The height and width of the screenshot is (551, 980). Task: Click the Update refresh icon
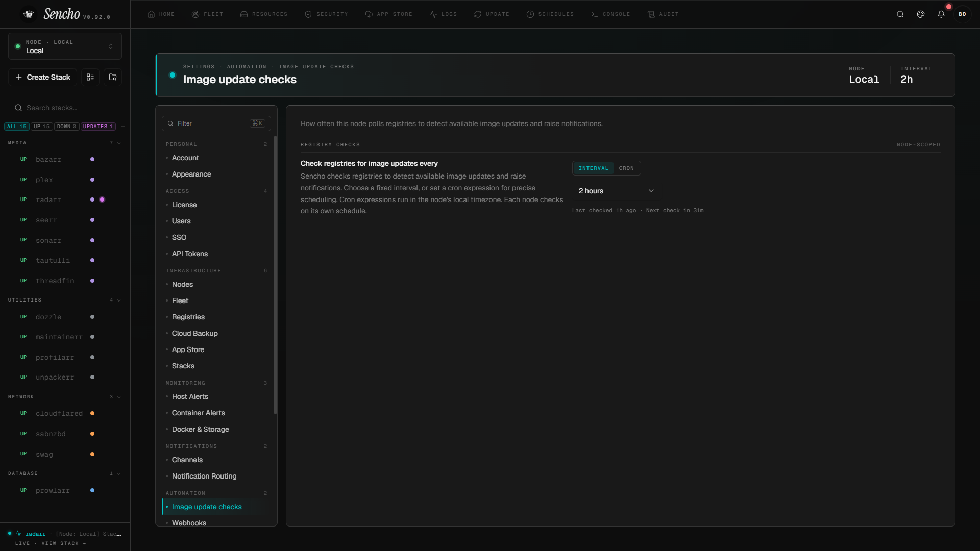point(478,14)
